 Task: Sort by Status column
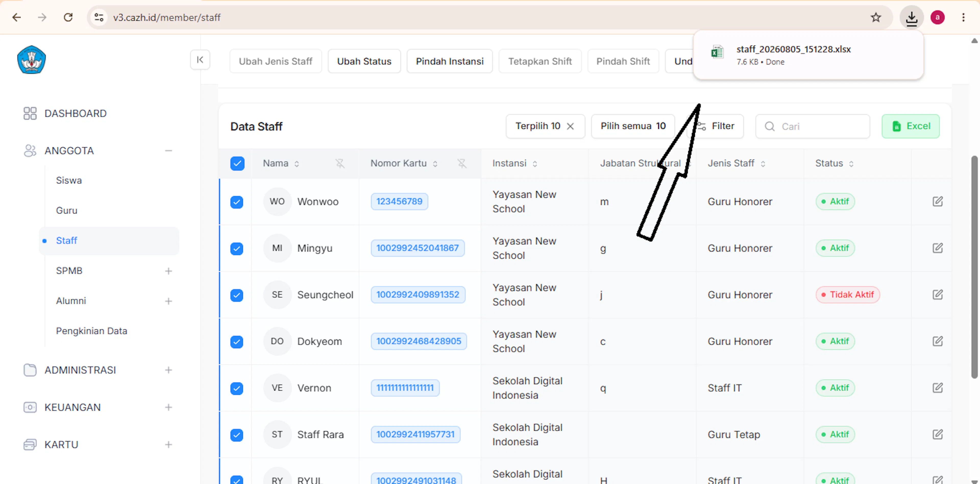click(x=851, y=164)
